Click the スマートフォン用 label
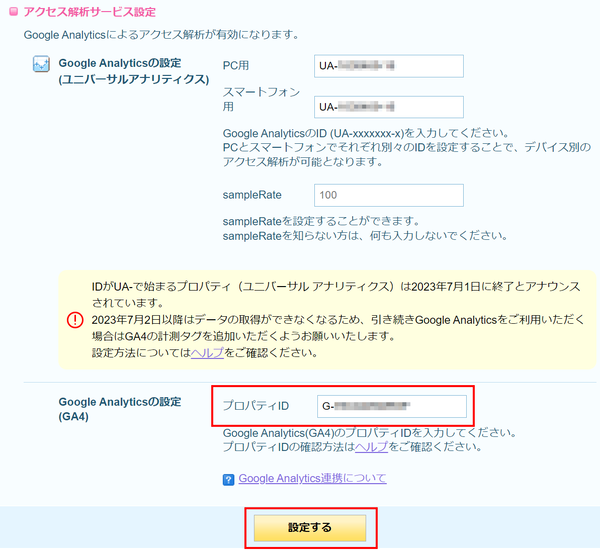The width and height of the screenshot is (600, 550). [261, 99]
